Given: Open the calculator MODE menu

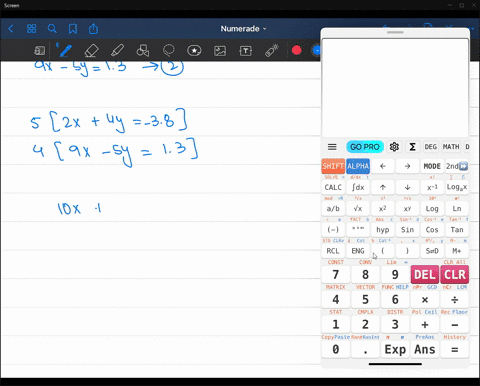Looking at the screenshot, I should pyautogui.click(x=432, y=166).
